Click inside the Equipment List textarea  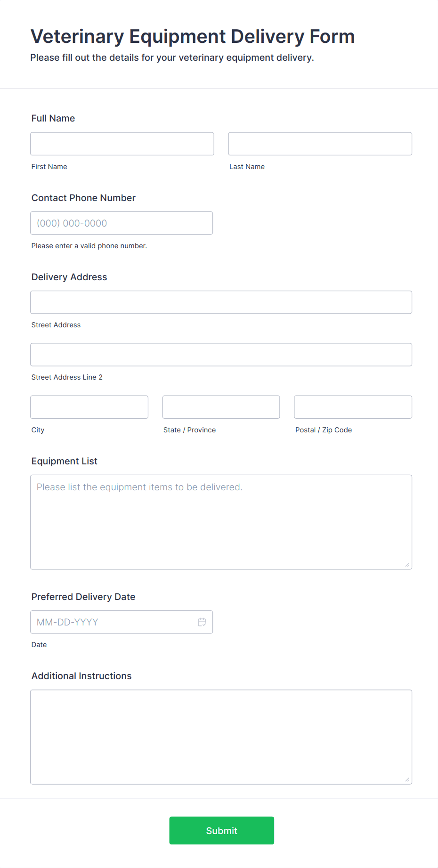pyautogui.click(x=221, y=522)
